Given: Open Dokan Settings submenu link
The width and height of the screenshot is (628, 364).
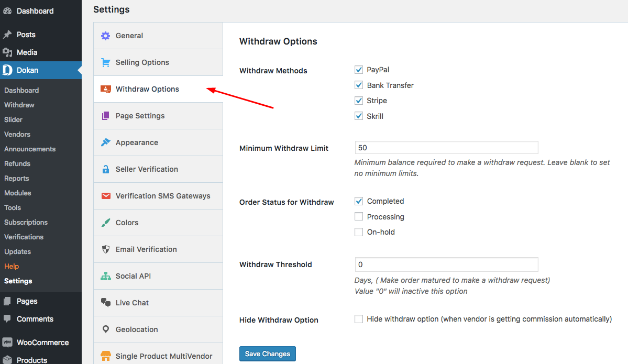Looking at the screenshot, I should click(18, 281).
